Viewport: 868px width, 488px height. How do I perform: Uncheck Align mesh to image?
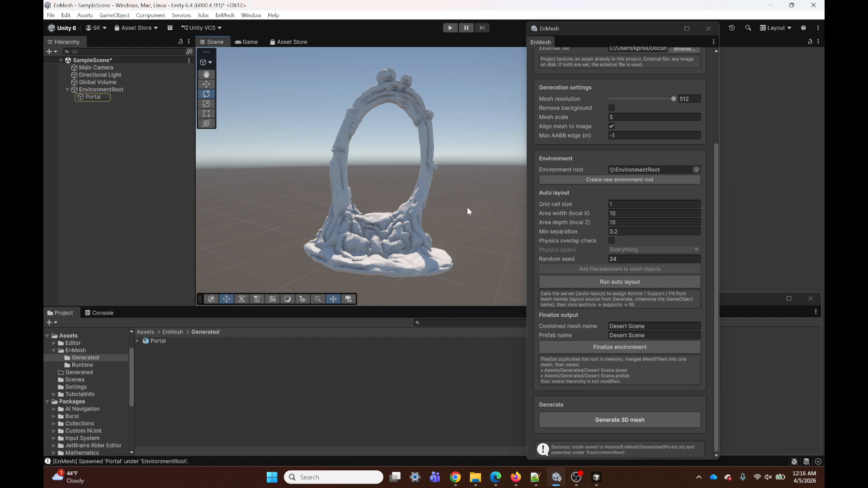click(x=611, y=127)
